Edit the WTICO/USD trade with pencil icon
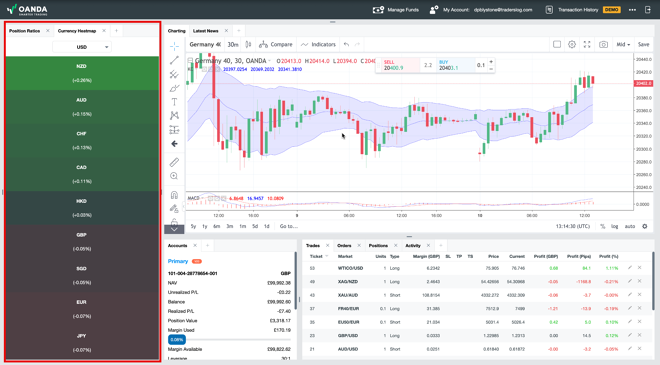Screen dimensions: 660x365 coord(630,268)
